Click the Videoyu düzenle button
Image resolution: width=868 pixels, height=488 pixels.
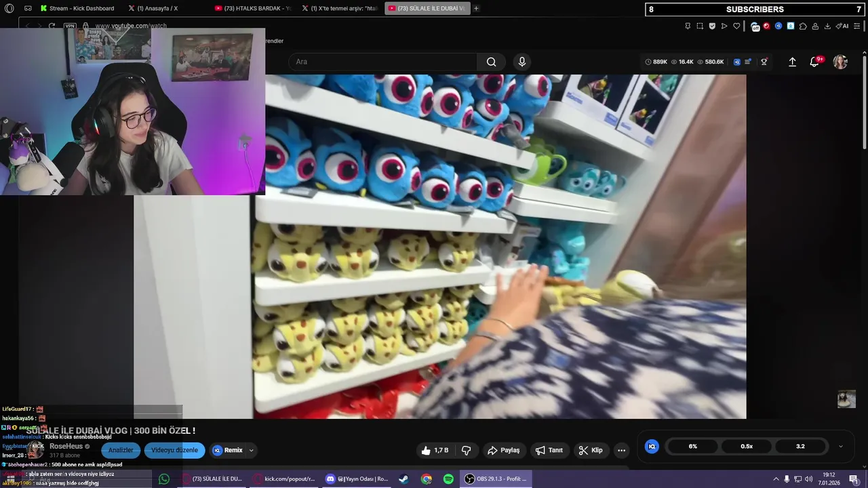(x=174, y=450)
